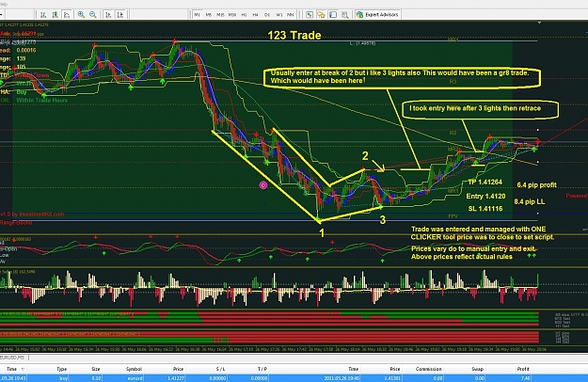
Task: Select the M1 timeframe
Action: [197, 15]
